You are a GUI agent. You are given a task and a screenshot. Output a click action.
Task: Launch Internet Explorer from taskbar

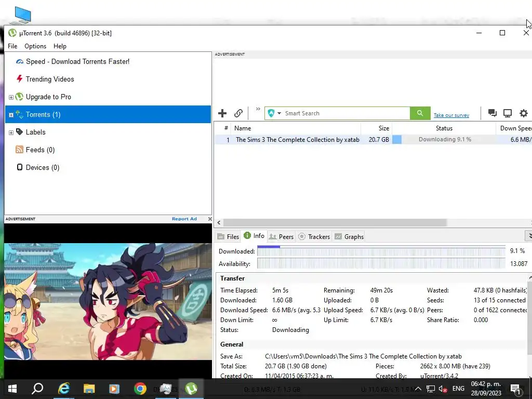click(63, 389)
